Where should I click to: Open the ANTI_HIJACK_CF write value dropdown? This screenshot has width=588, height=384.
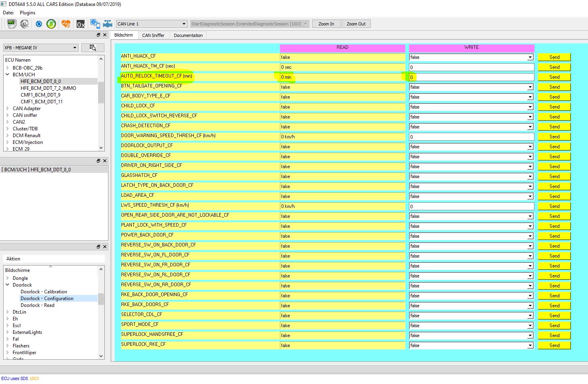(531, 57)
